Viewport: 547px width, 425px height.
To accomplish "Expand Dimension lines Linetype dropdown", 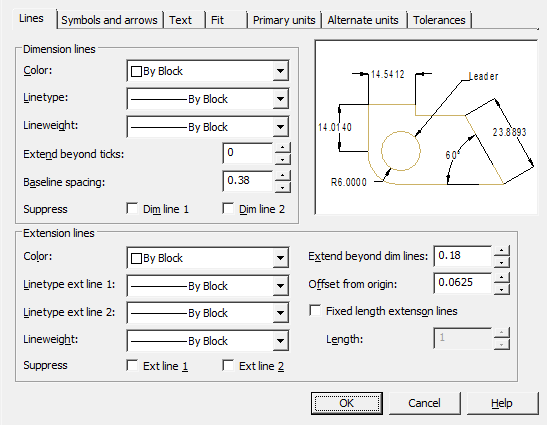I will pos(208,99).
